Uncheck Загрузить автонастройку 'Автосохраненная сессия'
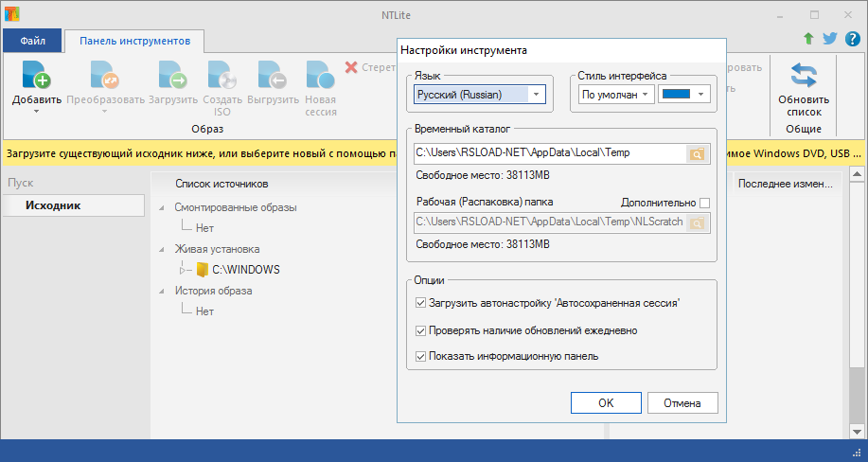 click(420, 303)
